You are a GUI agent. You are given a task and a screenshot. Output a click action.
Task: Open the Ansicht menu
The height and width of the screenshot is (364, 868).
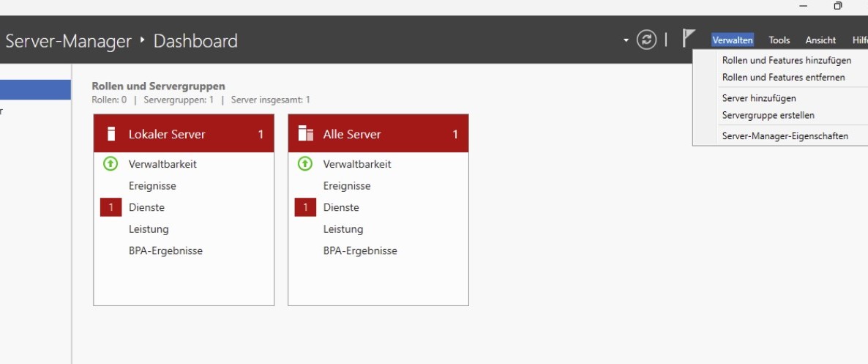point(820,40)
